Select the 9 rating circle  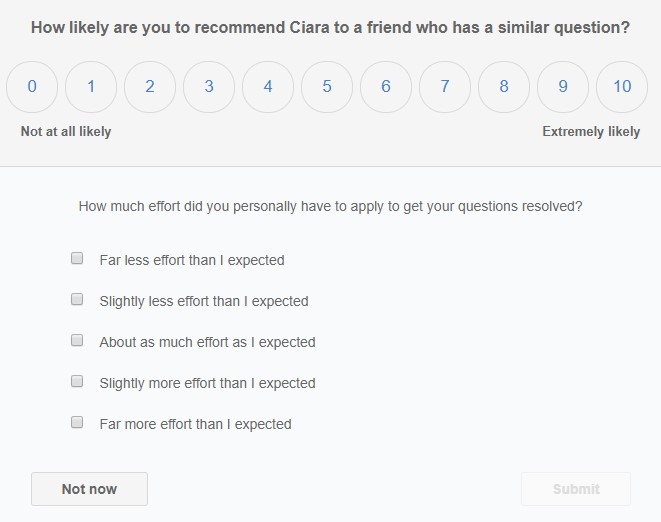click(563, 87)
